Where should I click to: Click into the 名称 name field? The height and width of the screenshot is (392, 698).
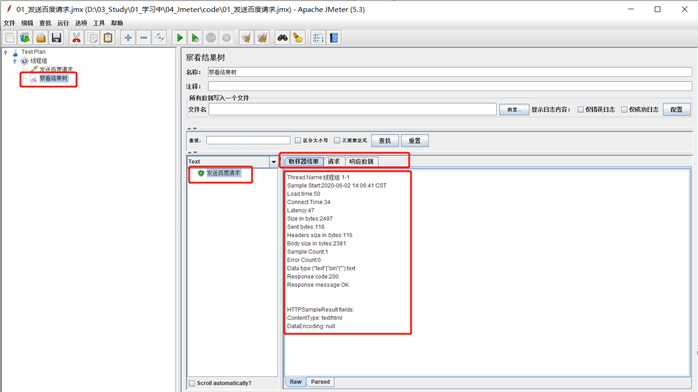[450, 72]
